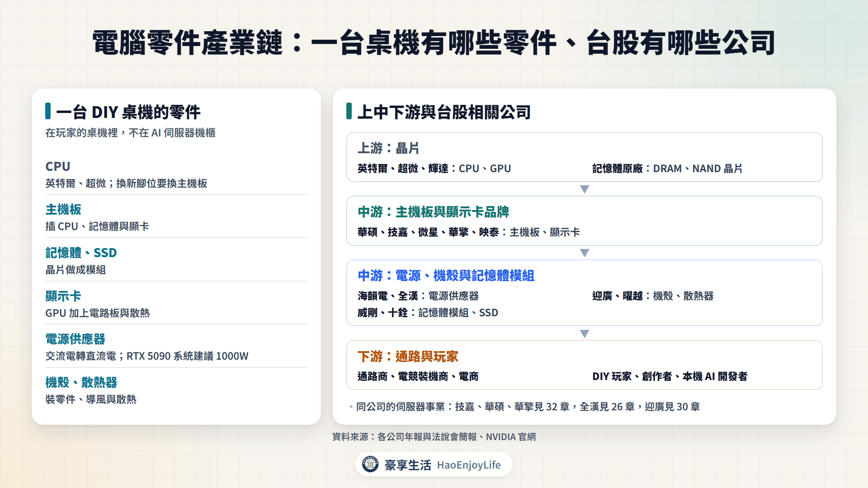Click the text 英特爾、超微；換新腳位要換主機板
This screenshot has height=488, width=868.
point(126,183)
